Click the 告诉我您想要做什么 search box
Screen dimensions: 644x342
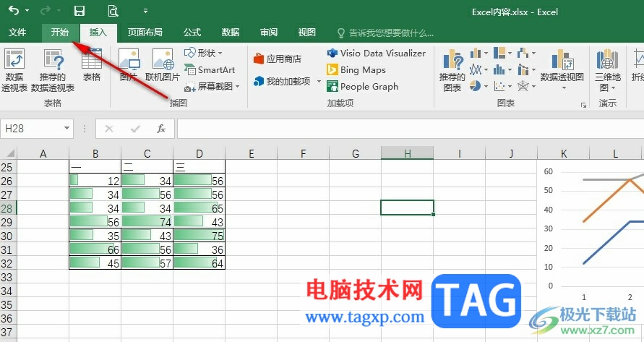coord(385,33)
